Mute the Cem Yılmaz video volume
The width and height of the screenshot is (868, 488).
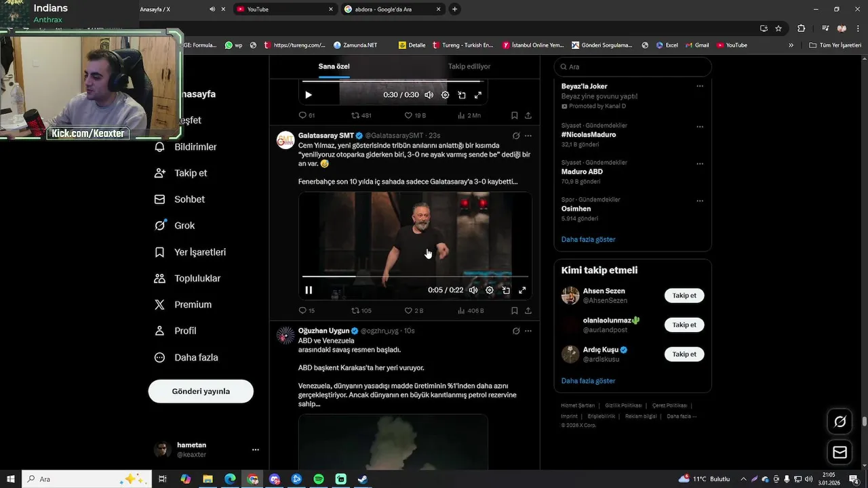tap(473, 290)
